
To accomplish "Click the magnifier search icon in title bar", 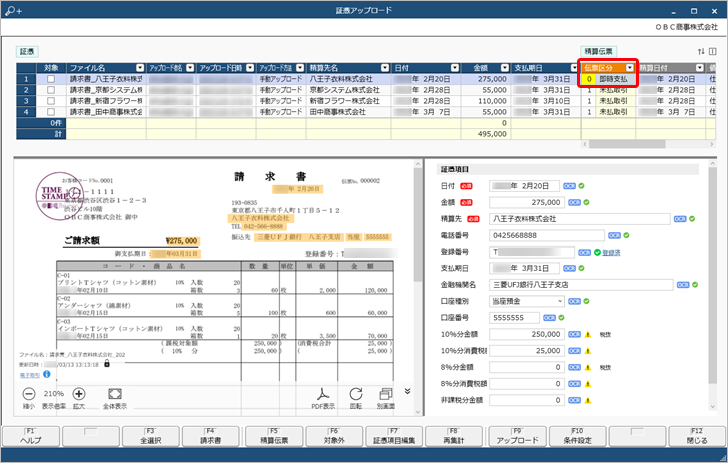I will click(x=13, y=10).
